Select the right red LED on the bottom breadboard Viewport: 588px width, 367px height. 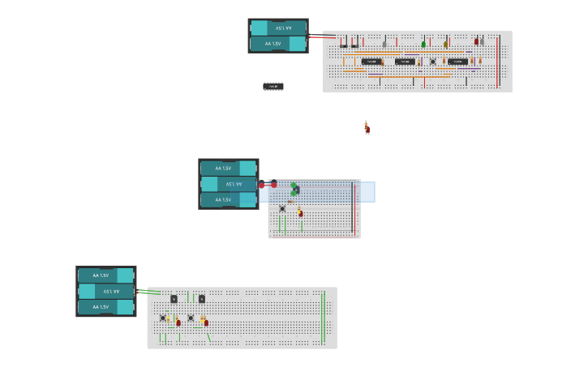(x=206, y=322)
